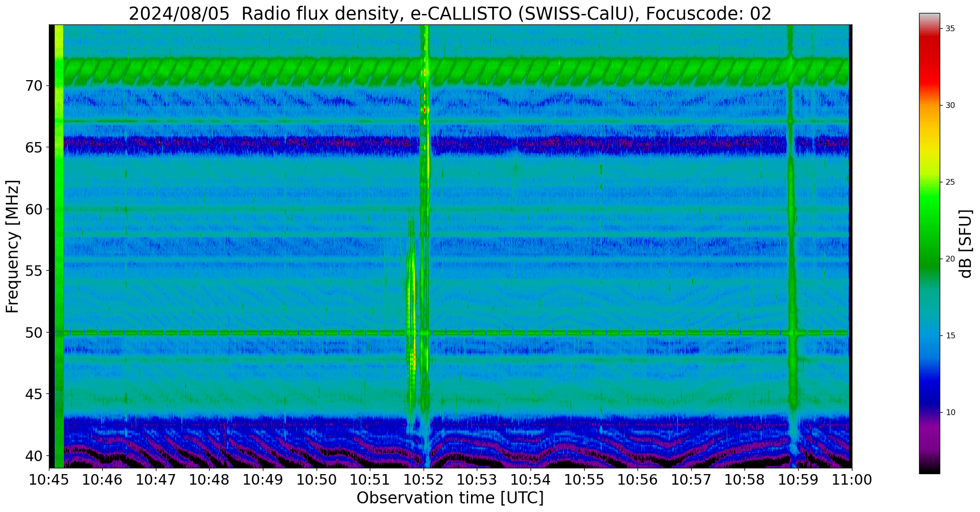Click the colorbar tick label 25

tap(950, 182)
